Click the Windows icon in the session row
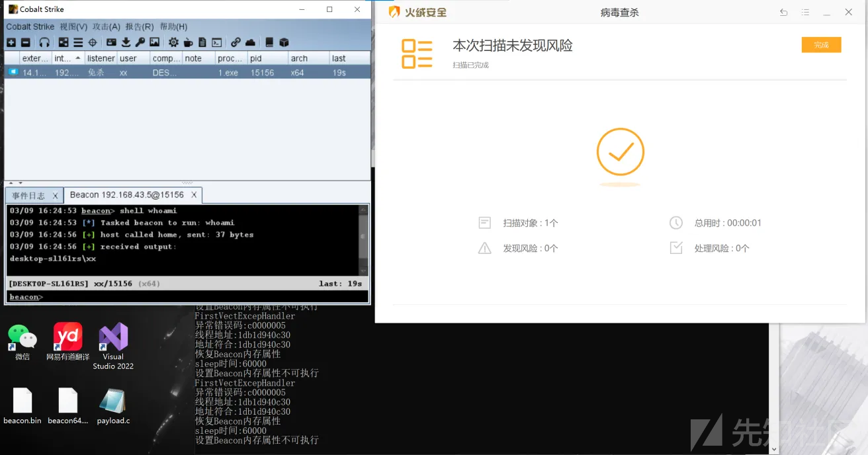 coord(13,72)
